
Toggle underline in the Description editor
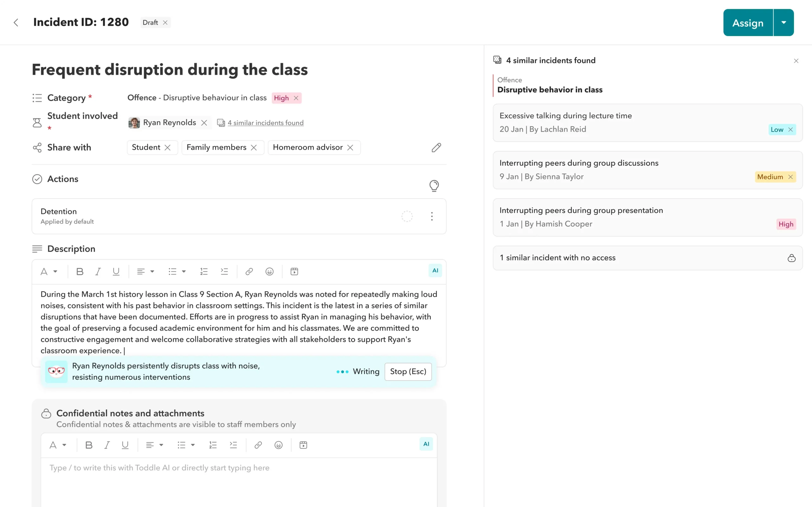116,271
